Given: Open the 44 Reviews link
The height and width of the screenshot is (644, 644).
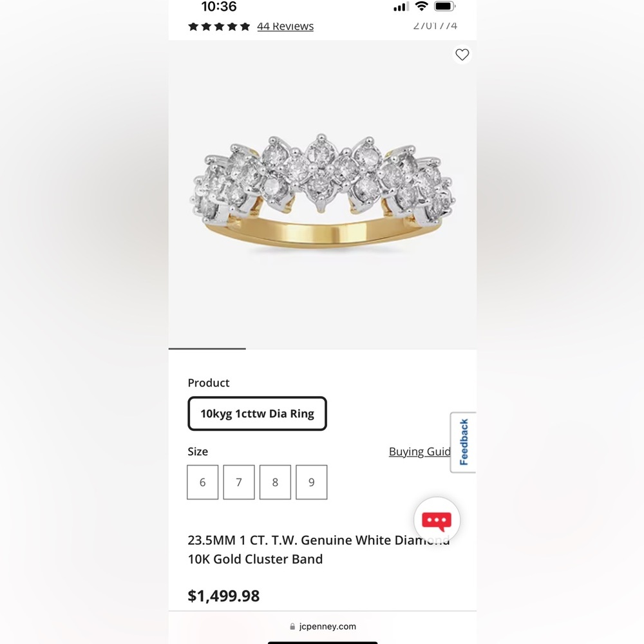Looking at the screenshot, I should [285, 26].
